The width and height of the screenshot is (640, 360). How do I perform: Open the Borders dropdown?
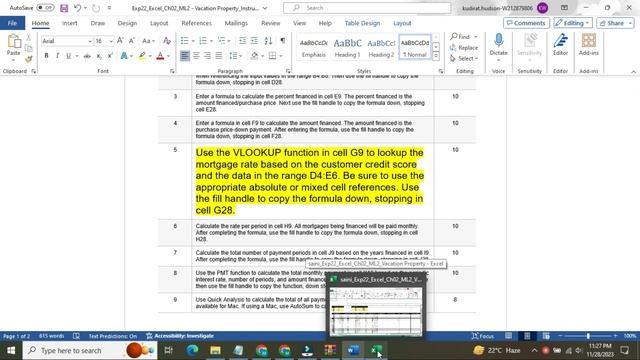coord(281,56)
